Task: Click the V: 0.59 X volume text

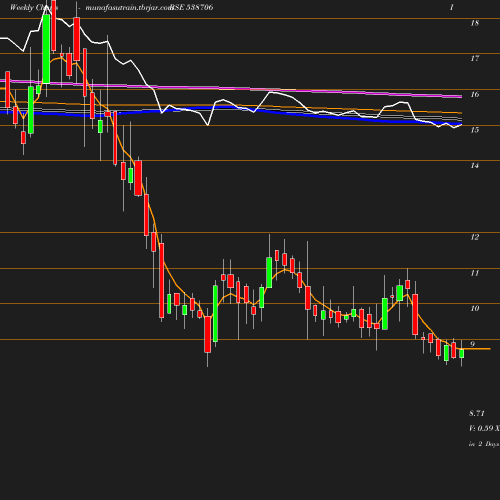Action: pyautogui.click(x=484, y=428)
